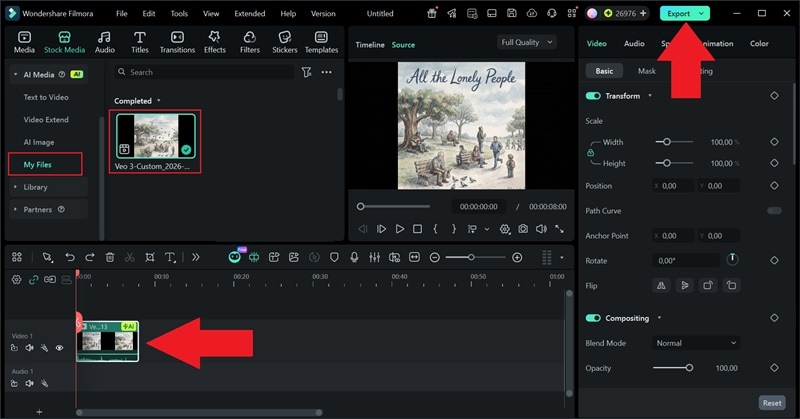Screen dimensions: 800x419
Task: Open the Completed filter dropdown
Action: coord(138,101)
